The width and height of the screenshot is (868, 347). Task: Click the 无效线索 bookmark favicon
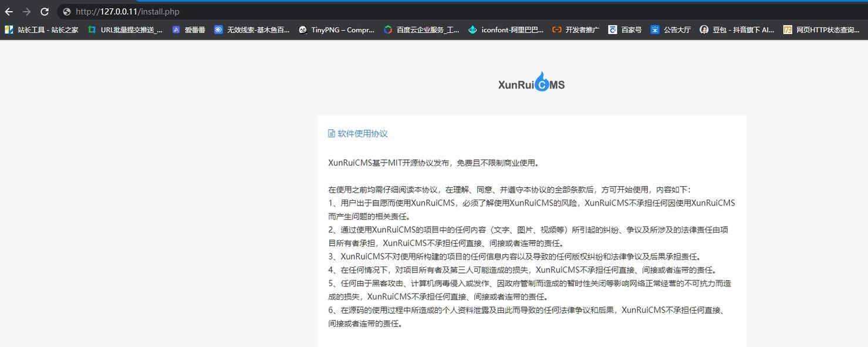[218, 29]
